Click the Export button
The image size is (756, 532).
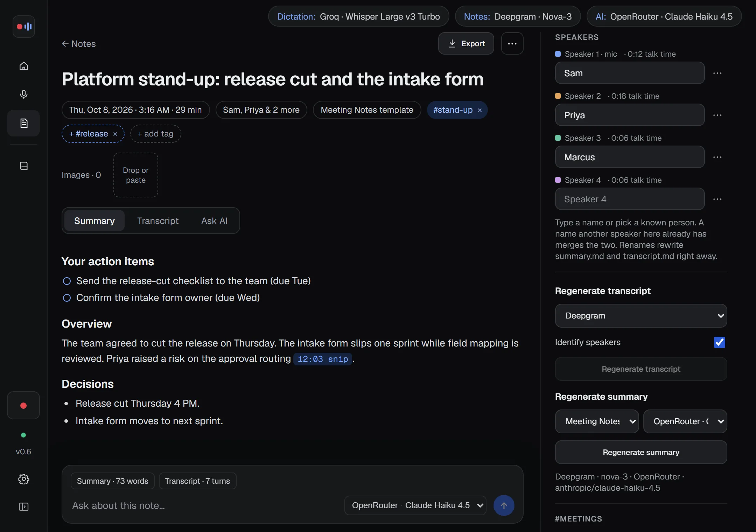[x=466, y=43]
